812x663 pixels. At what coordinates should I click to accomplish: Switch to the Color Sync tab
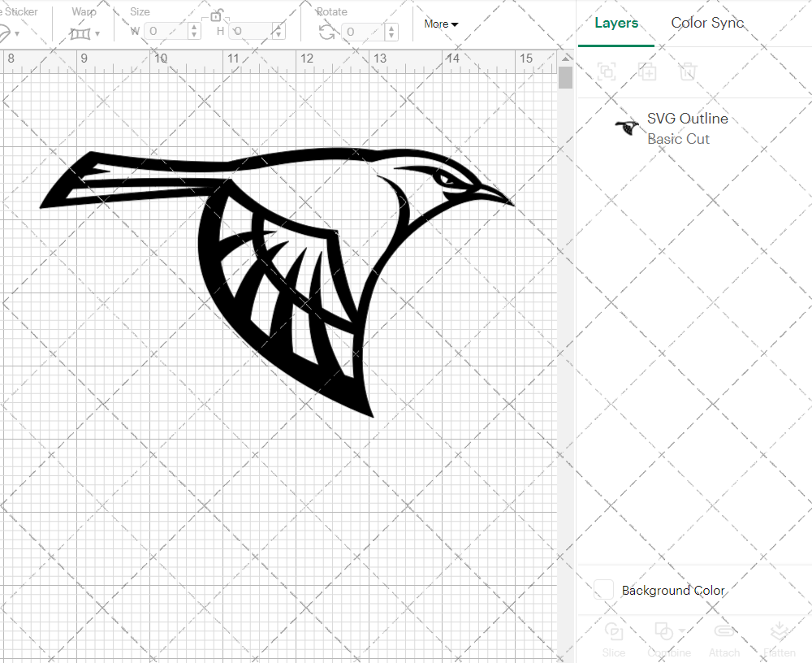click(x=707, y=23)
